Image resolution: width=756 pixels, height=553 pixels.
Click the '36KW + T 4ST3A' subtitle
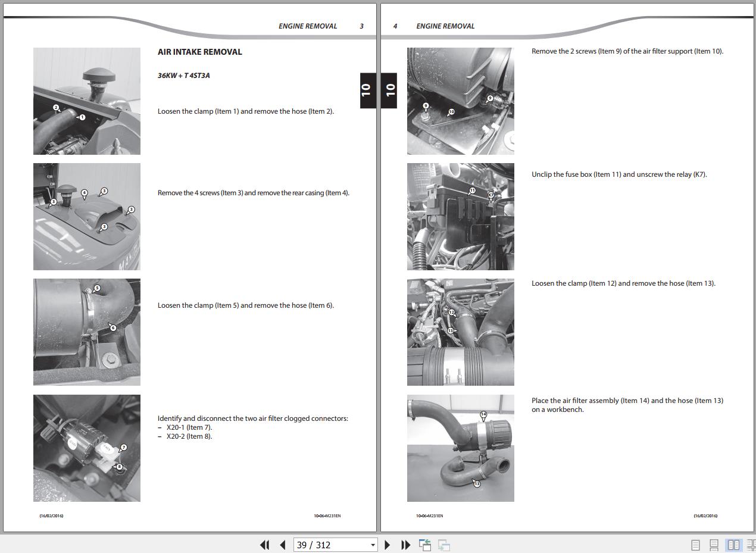pos(184,76)
